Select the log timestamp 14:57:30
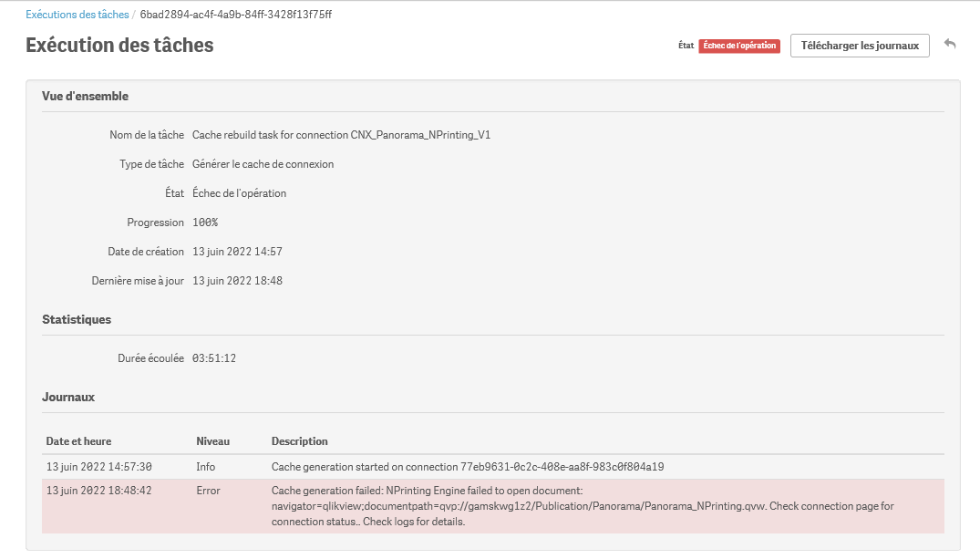The height and width of the screenshot is (559, 980). tap(98, 467)
